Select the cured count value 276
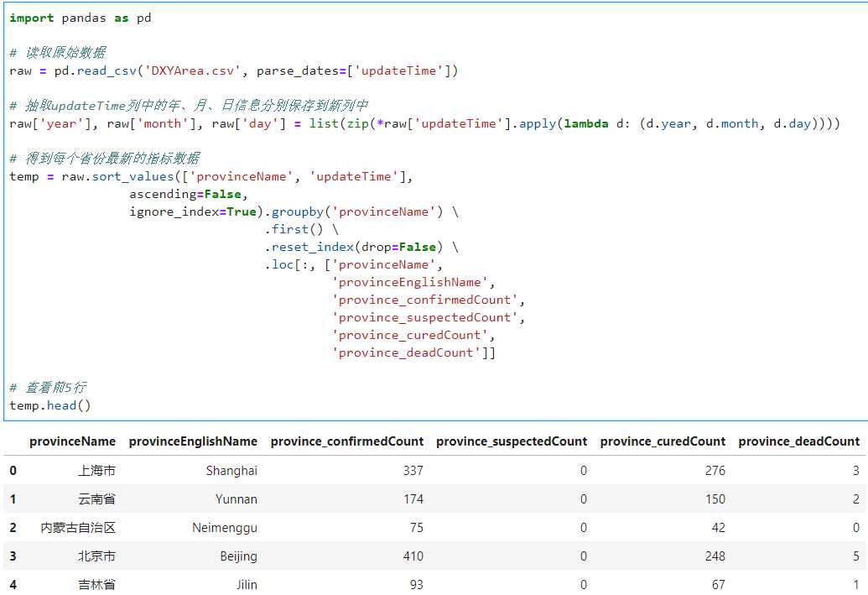 715,471
